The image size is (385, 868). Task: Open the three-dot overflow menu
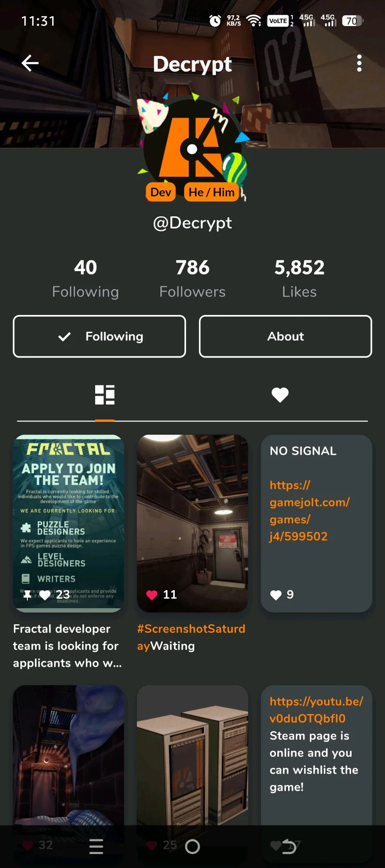tap(359, 63)
